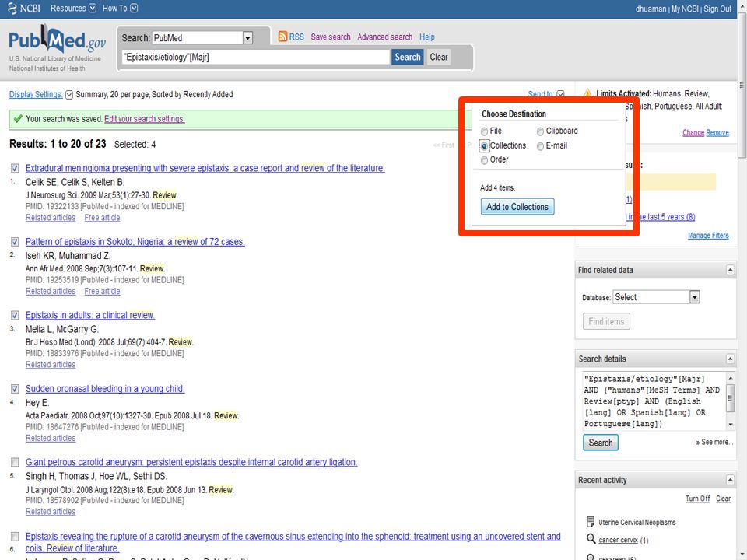Select the Clipboard destination radio button
The width and height of the screenshot is (747, 560).
(x=540, y=131)
